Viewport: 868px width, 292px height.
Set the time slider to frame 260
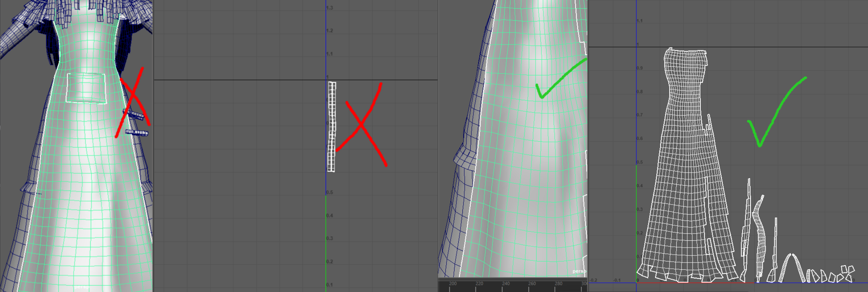click(x=532, y=284)
